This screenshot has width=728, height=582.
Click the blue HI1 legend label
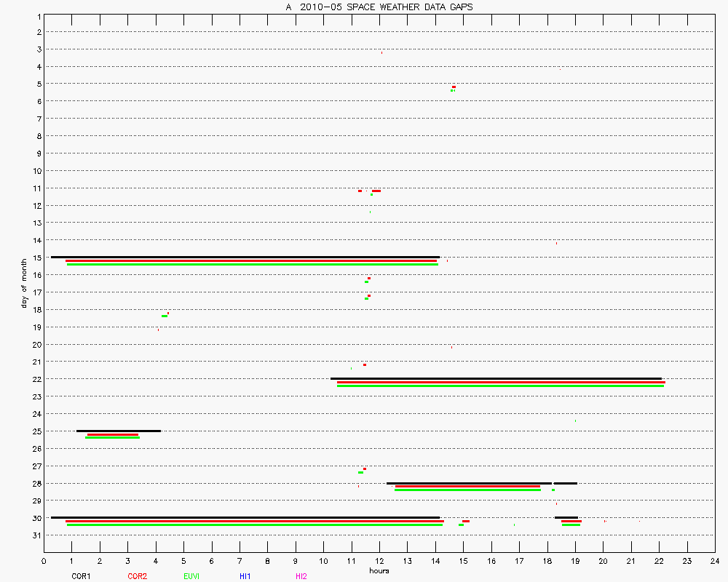coord(245,576)
